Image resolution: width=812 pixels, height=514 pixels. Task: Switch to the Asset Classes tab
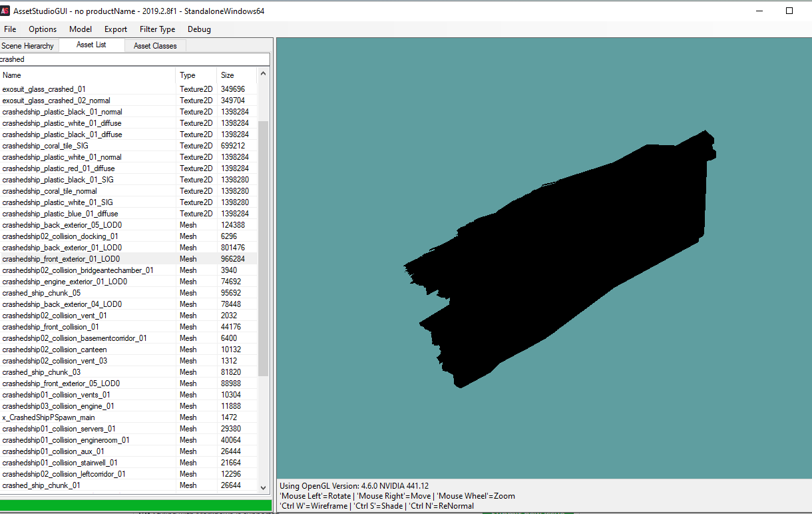[155, 46]
